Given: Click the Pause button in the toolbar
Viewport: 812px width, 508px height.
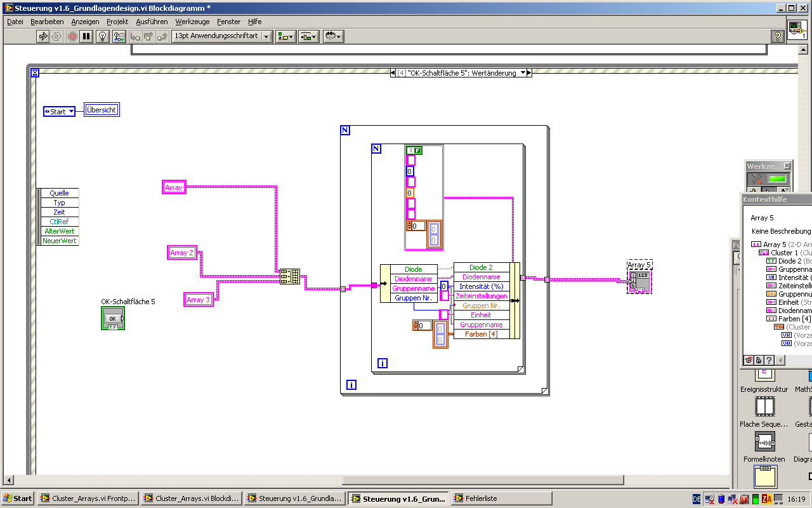Looking at the screenshot, I should click(87, 37).
